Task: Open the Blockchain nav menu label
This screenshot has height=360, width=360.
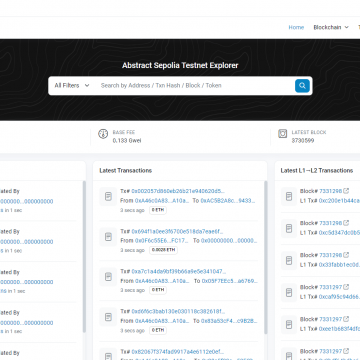Action: pos(327,27)
